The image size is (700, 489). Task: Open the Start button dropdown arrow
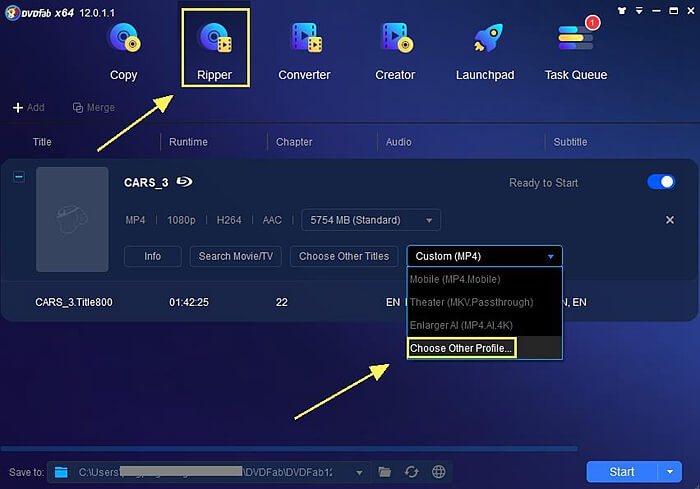(670, 472)
